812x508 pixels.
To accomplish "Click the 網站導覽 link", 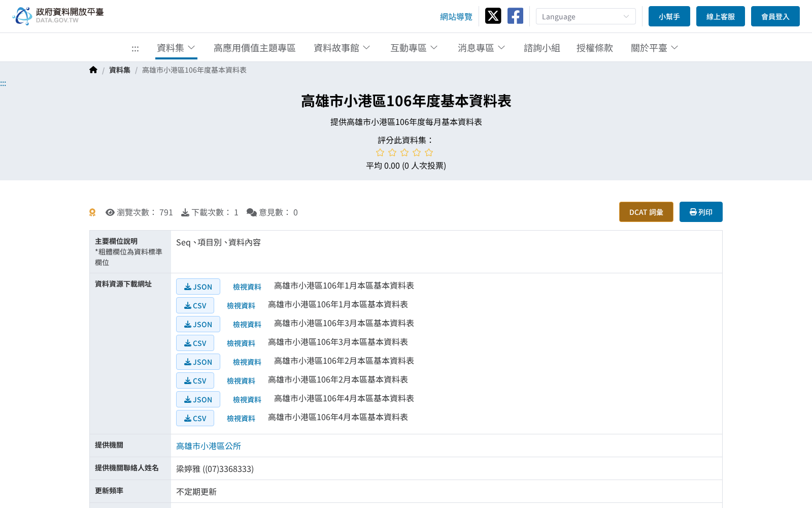I will pos(456,17).
